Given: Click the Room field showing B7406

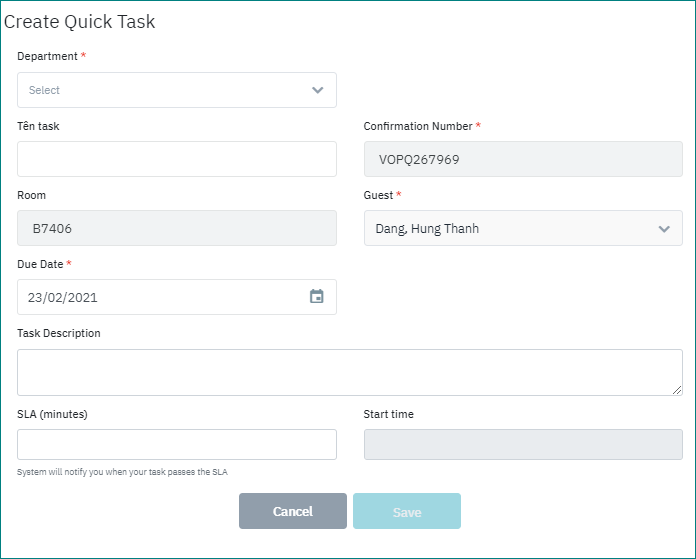Looking at the screenshot, I should (177, 228).
